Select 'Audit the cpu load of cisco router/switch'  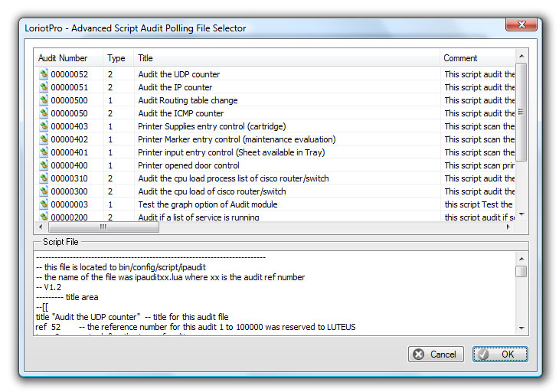[x=212, y=191]
